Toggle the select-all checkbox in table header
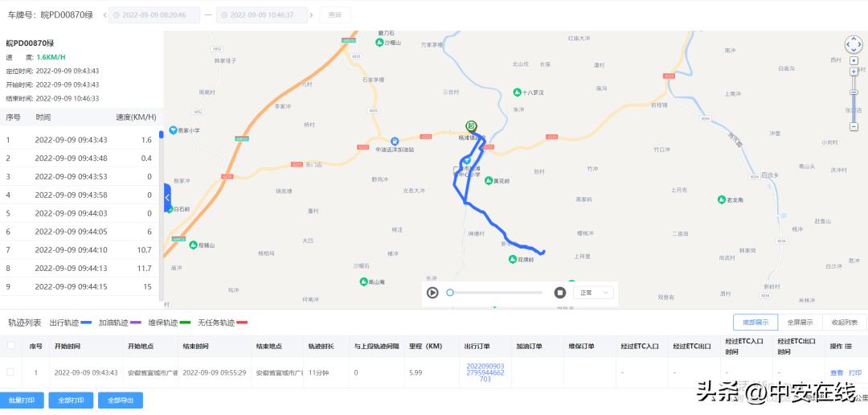Screen dimensions: 868x415 click(x=10, y=346)
